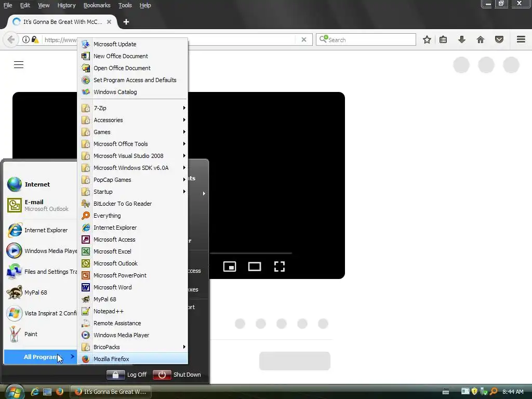This screenshot has height=399, width=532.
Task: Expand the BricoPacks folder
Action: (132, 347)
